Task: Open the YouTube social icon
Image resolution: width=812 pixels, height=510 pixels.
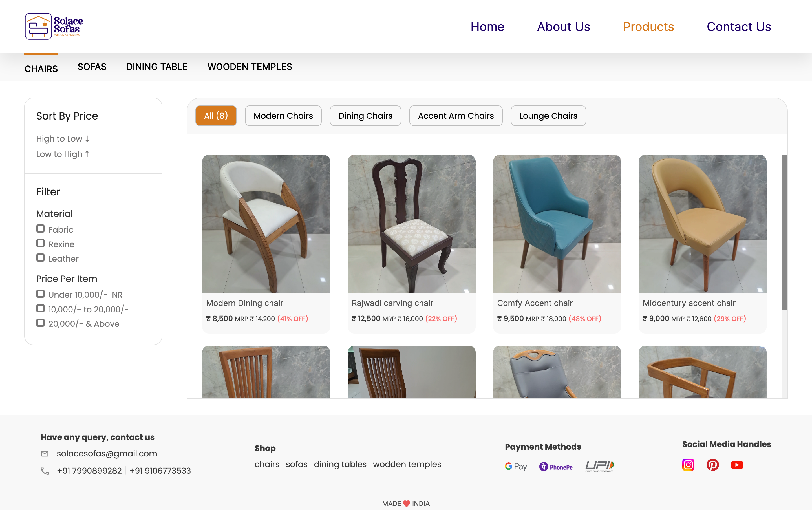Action: click(737, 465)
